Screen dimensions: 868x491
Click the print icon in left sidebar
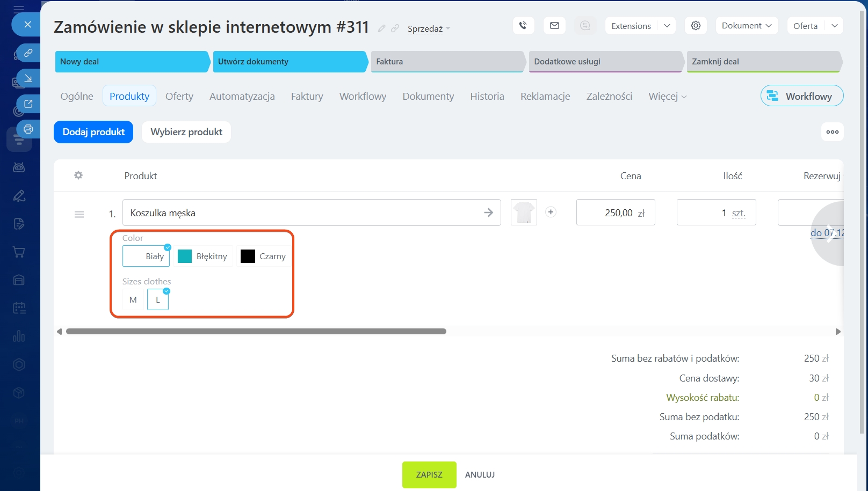coord(28,129)
